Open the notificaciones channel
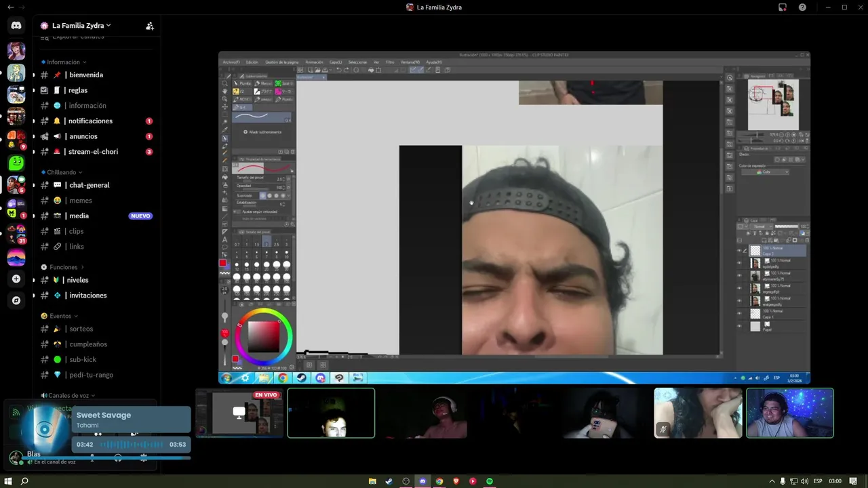868x488 pixels. click(x=96, y=121)
